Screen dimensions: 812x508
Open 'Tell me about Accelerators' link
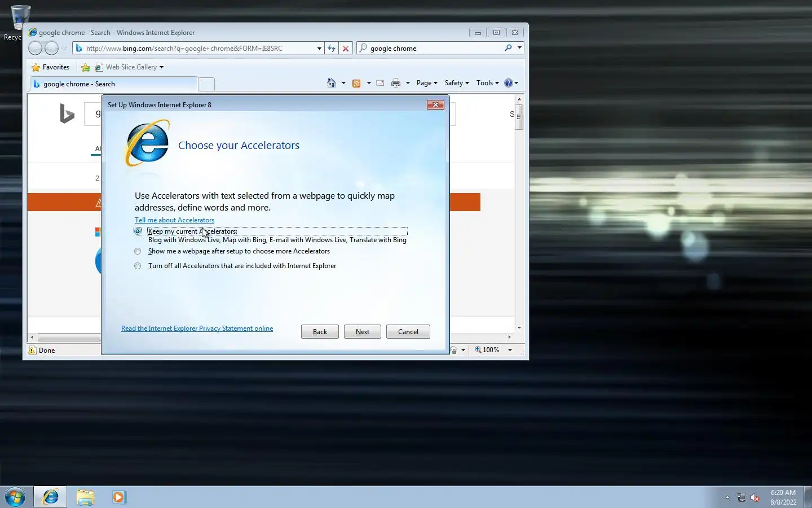(174, 220)
